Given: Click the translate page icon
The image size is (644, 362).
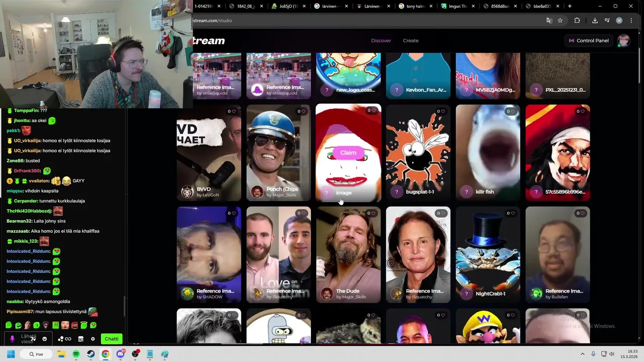Looking at the screenshot, I should (x=549, y=21).
